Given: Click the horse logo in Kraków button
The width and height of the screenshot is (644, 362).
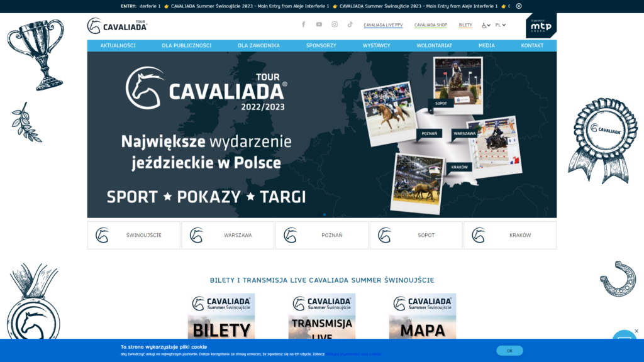Looking at the screenshot, I should [479, 235].
